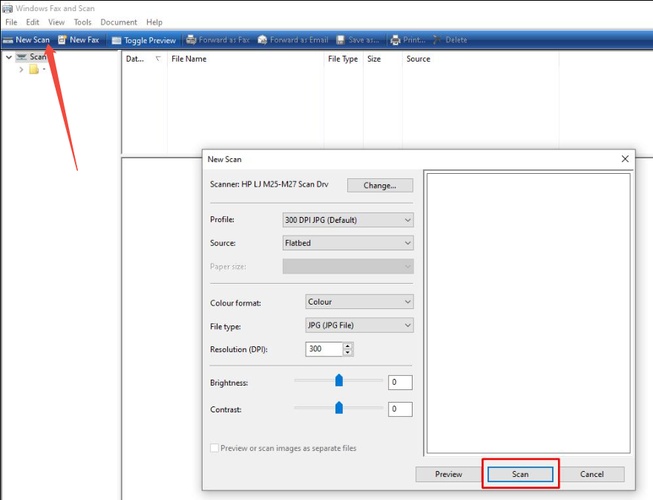Open the Colour format dropdown
The height and width of the screenshot is (500, 653).
[x=359, y=302]
